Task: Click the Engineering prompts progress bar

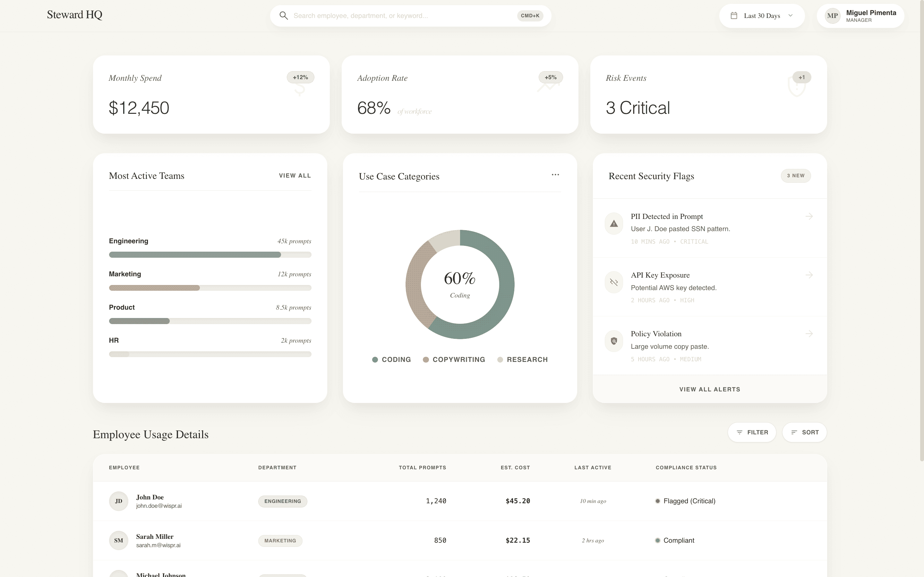Action: coord(210,255)
